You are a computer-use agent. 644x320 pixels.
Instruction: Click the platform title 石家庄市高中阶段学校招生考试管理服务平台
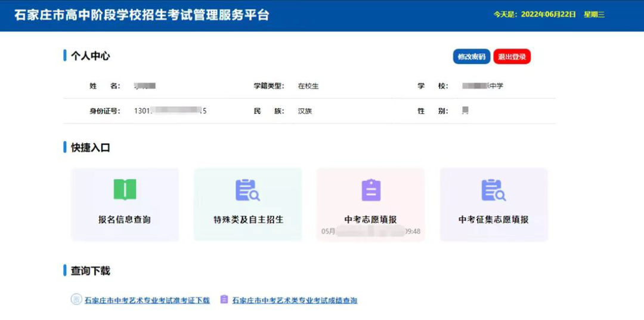pyautogui.click(x=142, y=15)
